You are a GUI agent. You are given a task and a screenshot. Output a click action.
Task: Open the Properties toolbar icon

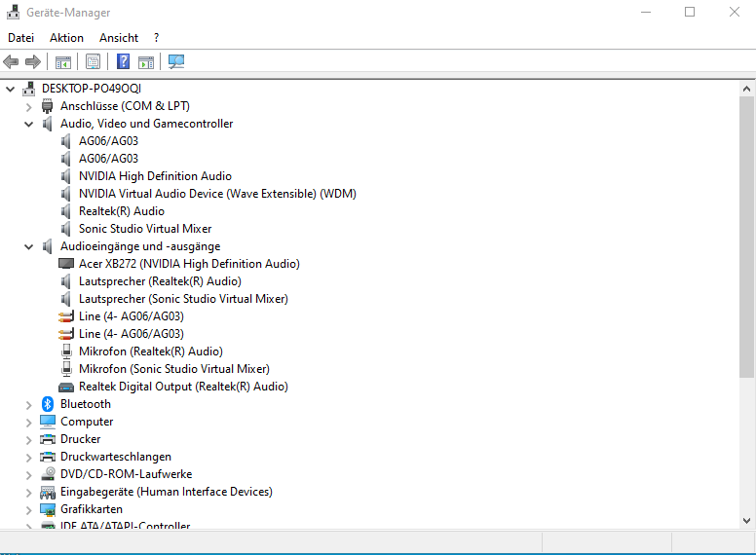pos(94,61)
